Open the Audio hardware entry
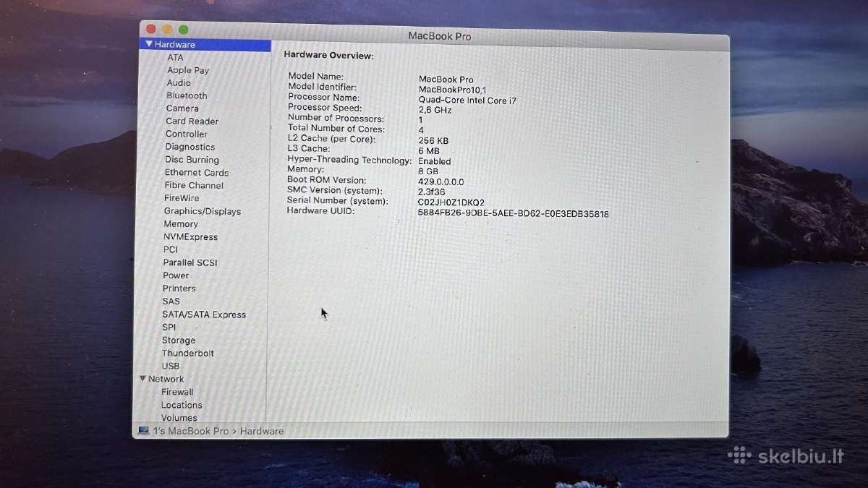This screenshot has width=868, height=488. pos(179,83)
